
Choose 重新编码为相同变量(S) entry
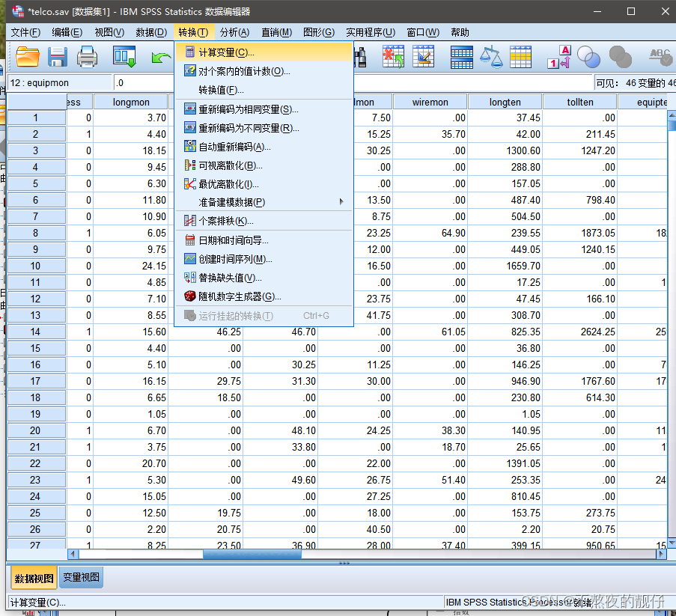pyautogui.click(x=264, y=109)
